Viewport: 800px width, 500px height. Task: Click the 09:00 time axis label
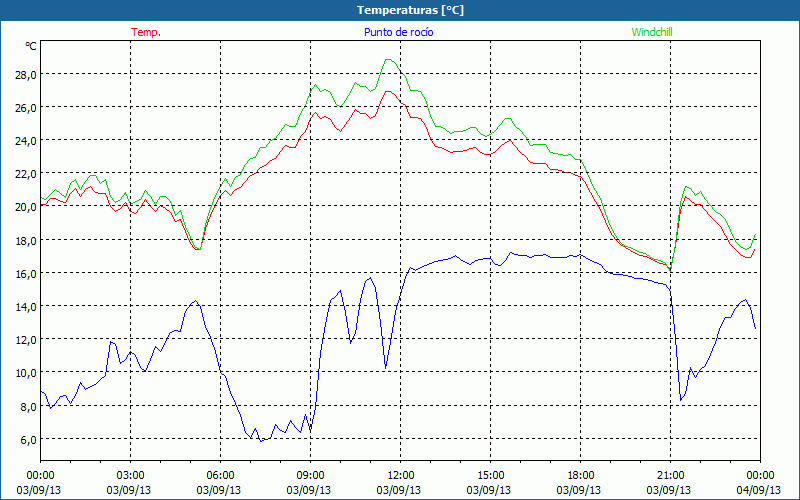click(x=310, y=475)
